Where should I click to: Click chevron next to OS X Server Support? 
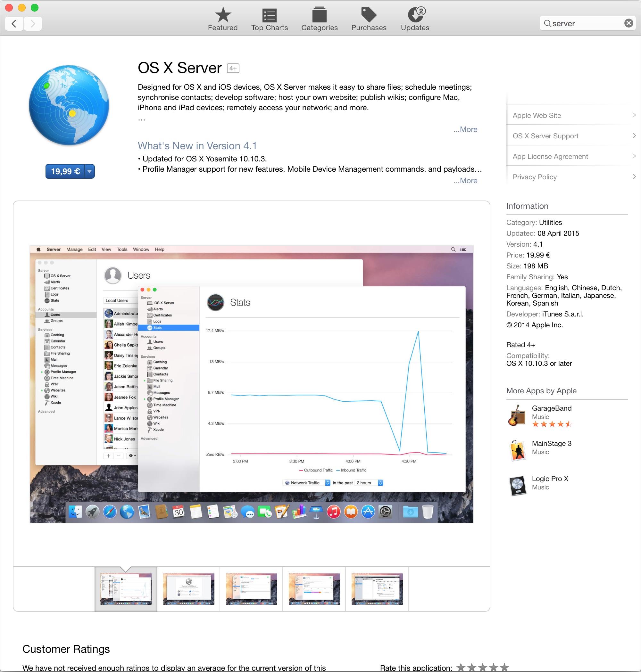(x=634, y=135)
